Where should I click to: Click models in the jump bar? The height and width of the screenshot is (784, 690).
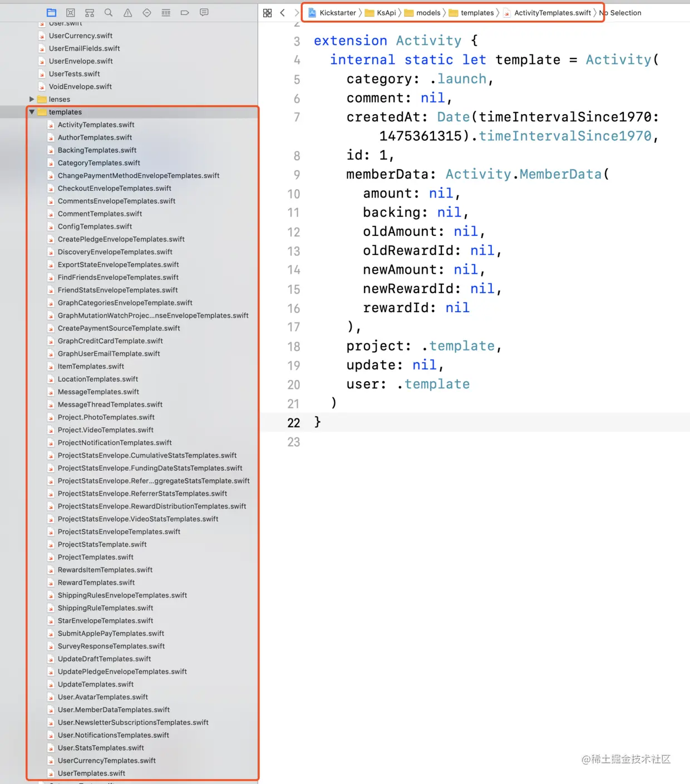422,13
